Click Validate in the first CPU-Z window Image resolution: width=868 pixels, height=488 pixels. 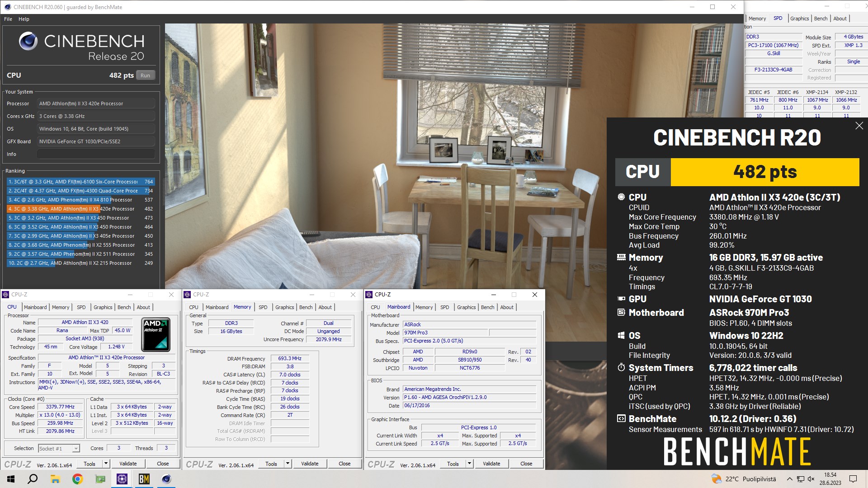(128, 464)
